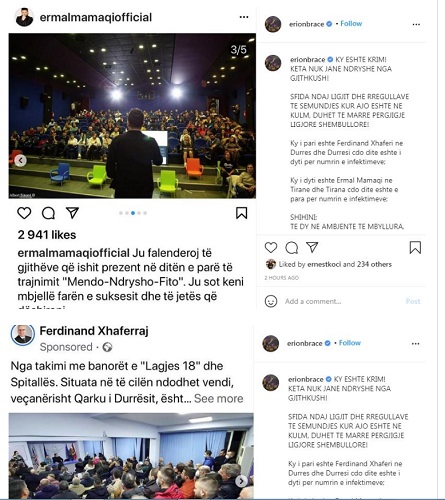Image resolution: width=445 pixels, height=500 pixels.
Task: Open the three-dot menu beside ermalmamaqiofficial
Action: (x=244, y=17)
